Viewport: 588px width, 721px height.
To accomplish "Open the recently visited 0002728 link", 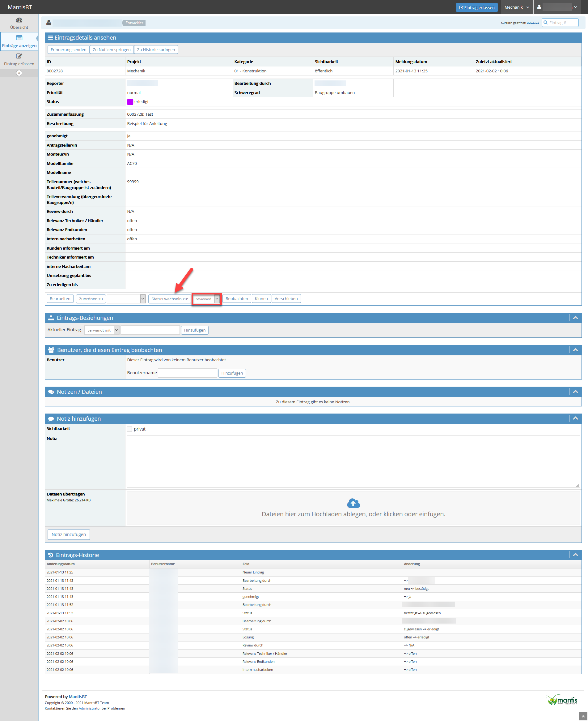I will pos(532,23).
